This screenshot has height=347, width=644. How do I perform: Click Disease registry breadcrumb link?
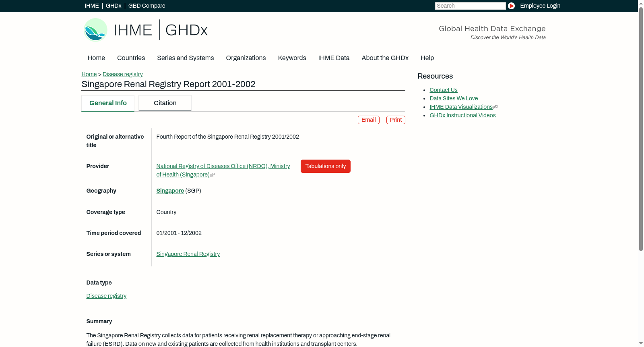(122, 74)
